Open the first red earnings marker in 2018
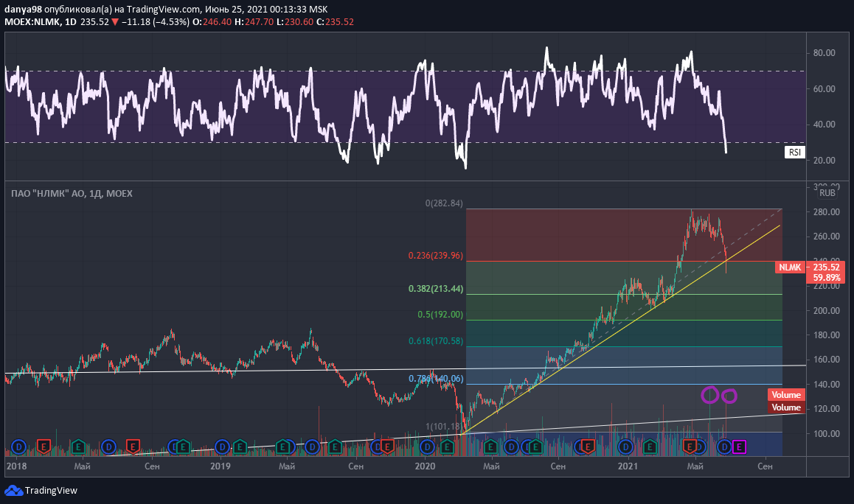 [44, 447]
